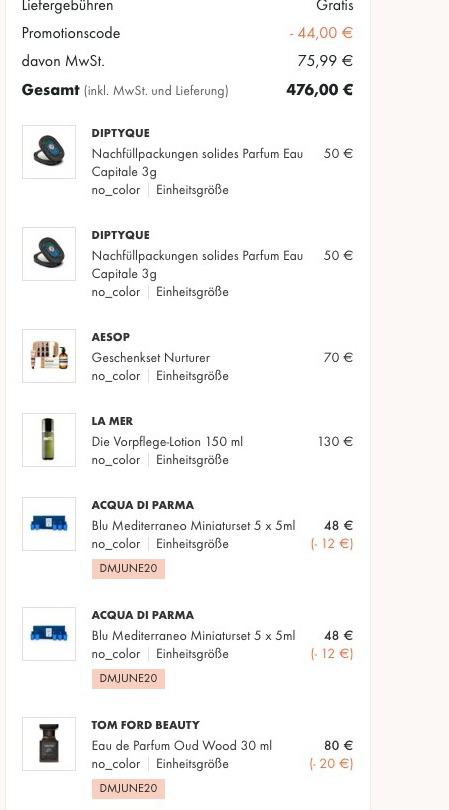449x810 pixels.
Task: Click the Geschenkset Nurturer product title
Action: pyautogui.click(x=150, y=357)
